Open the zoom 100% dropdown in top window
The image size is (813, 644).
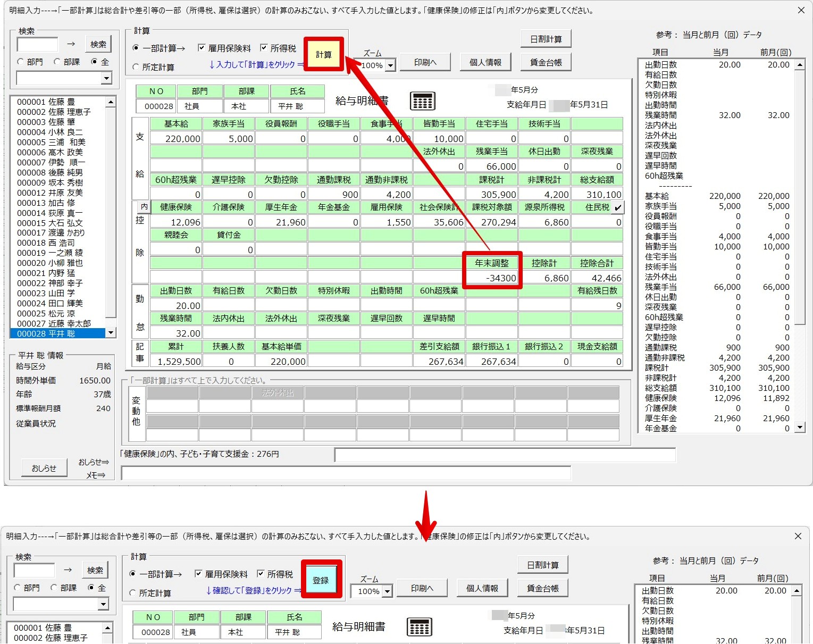pyautogui.click(x=390, y=65)
